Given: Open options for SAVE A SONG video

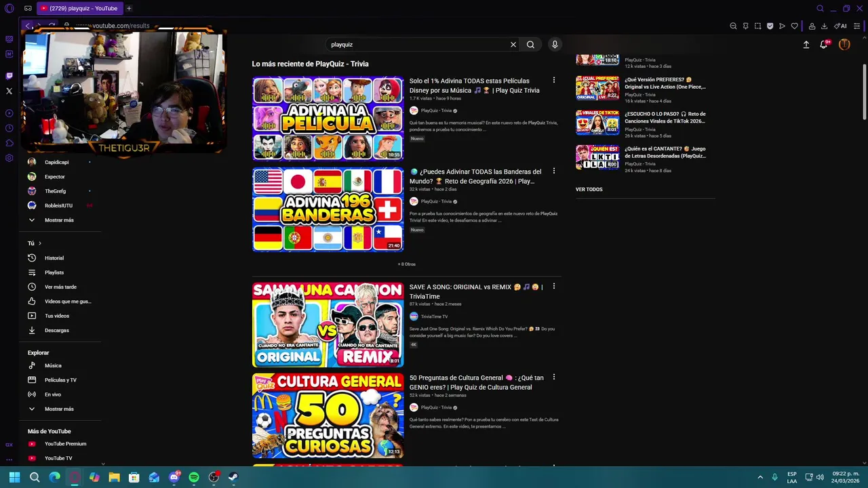Looking at the screenshot, I should coord(553,286).
